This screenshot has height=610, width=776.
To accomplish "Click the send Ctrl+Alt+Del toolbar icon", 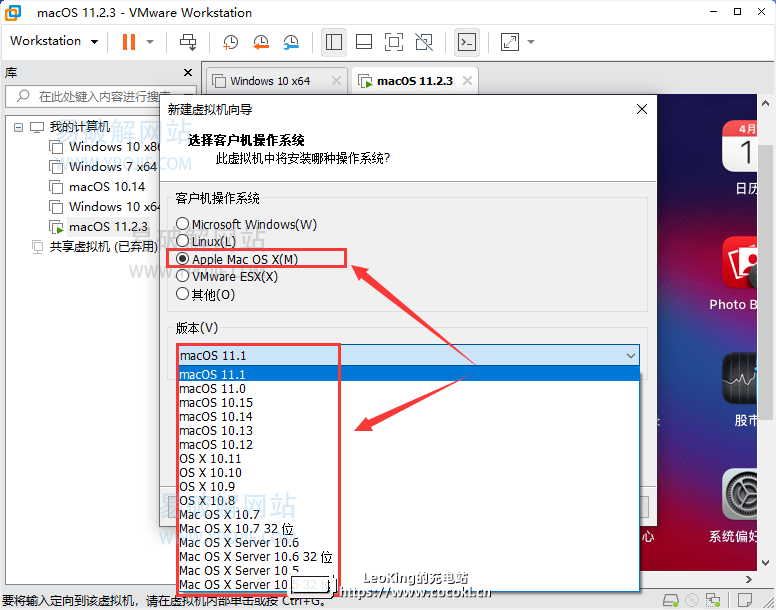I will 188,42.
